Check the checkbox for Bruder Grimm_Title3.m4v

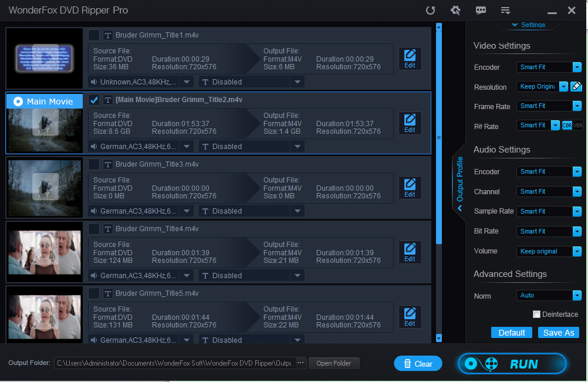click(x=94, y=164)
